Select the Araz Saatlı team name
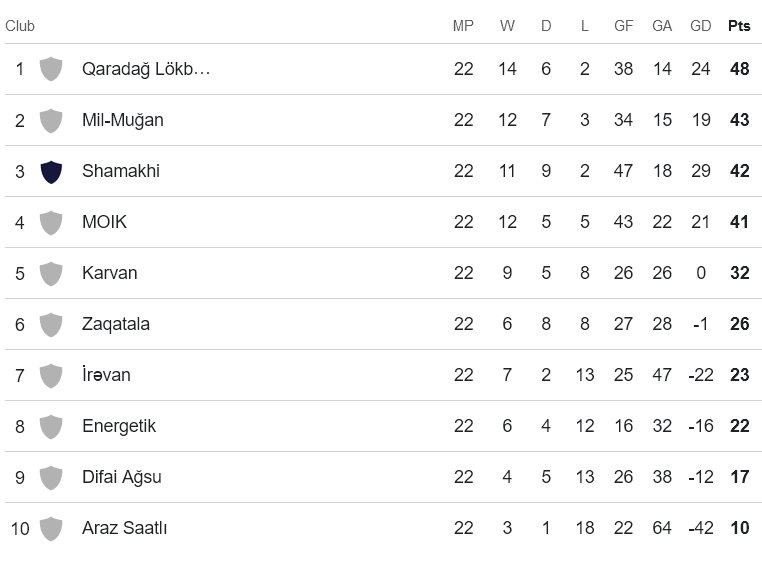 tap(124, 528)
